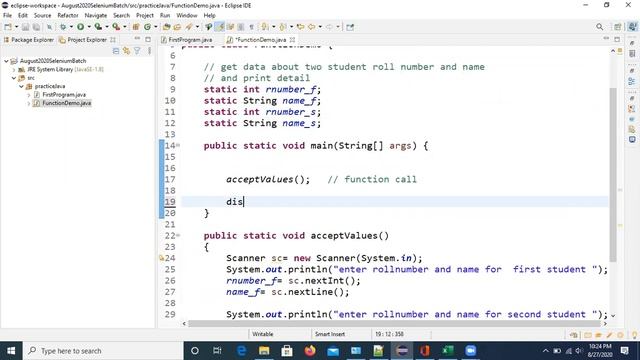
Task: Click Collapse All in Project Explorer
Action: [116, 51]
